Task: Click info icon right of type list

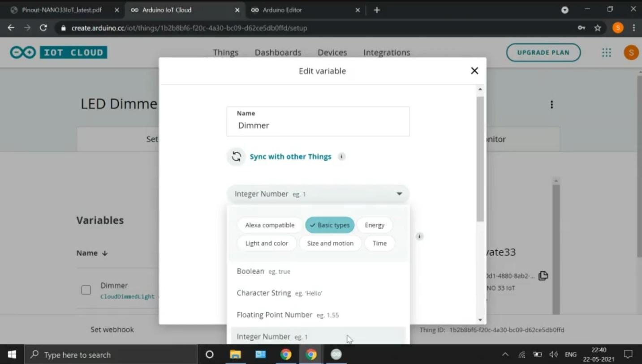Action: pos(419,236)
